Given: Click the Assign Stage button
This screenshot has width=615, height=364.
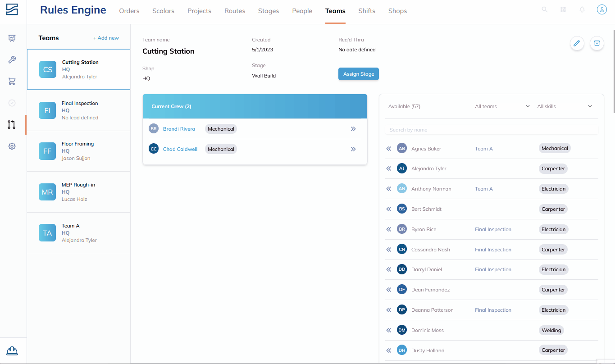Looking at the screenshot, I should tap(359, 74).
